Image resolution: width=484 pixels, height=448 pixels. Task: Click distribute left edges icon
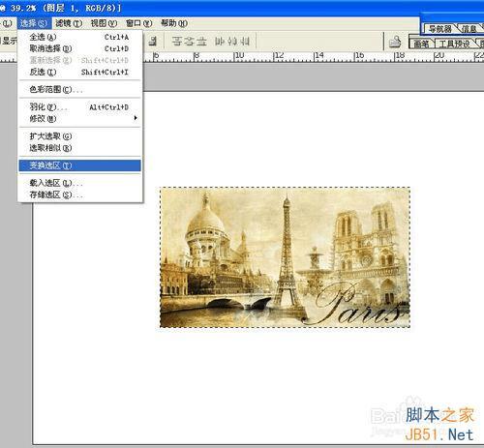click(x=220, y=41)
